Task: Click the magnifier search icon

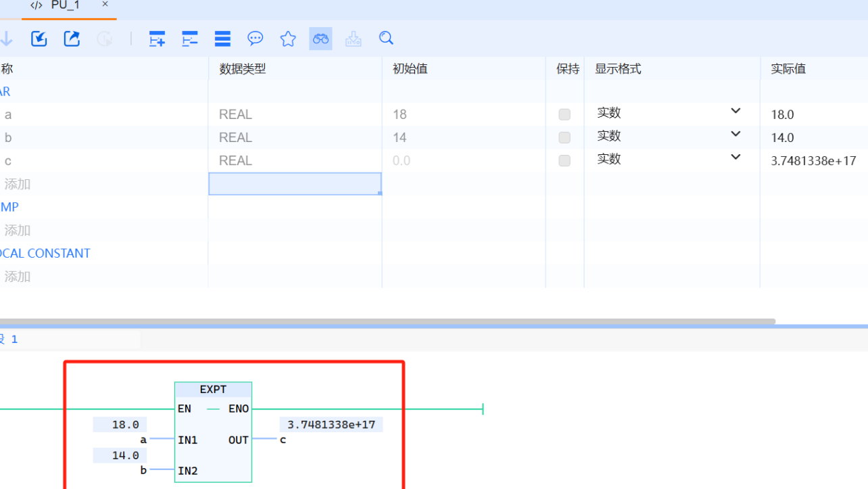Action: [386, 38]
